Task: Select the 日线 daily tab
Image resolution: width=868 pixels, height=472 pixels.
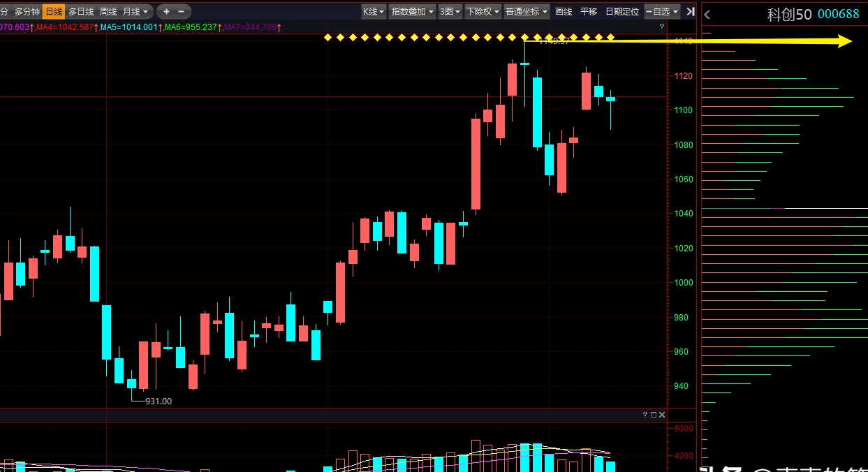Action: (54, 11)
